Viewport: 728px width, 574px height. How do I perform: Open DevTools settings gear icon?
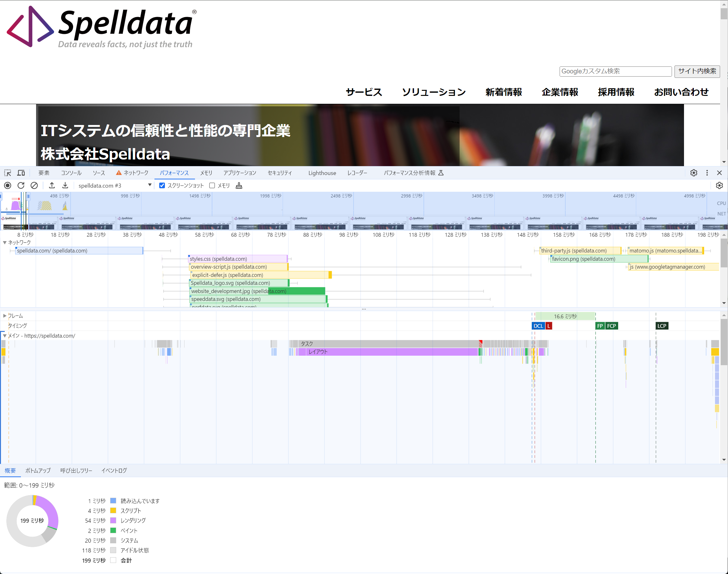[x=694, y=173]
